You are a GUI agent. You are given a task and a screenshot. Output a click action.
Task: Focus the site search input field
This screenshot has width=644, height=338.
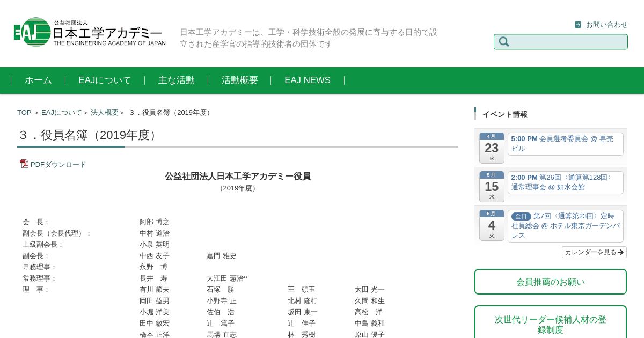coord(561,42)
